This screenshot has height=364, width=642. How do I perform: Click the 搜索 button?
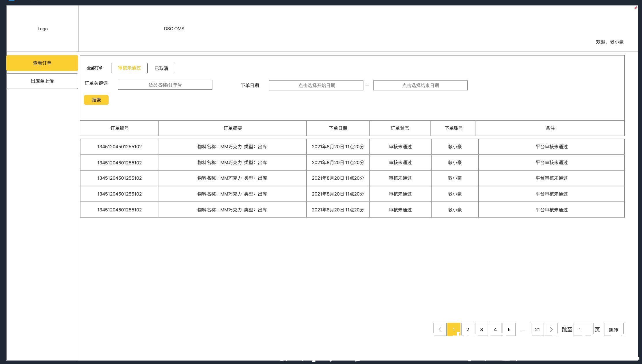click(x=96, y=100)
